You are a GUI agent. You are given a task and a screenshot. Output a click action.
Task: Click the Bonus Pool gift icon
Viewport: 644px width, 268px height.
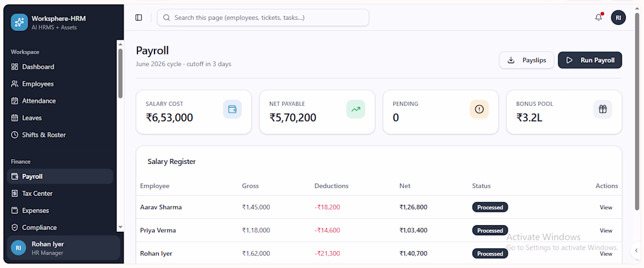click(x=602, y=109)
